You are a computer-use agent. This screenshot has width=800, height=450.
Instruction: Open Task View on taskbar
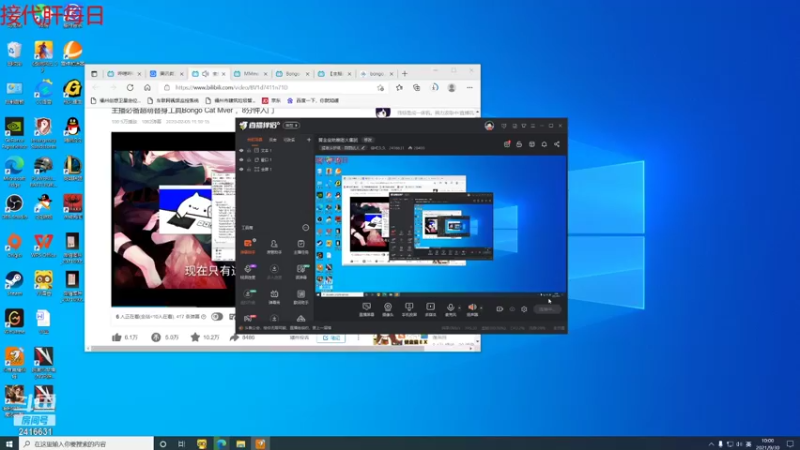tap(182, 444)
